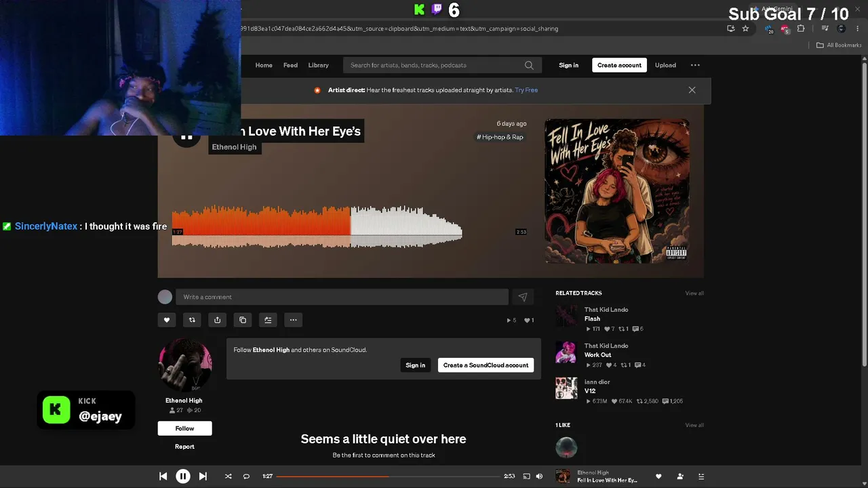Screen dimensions: 868x488
Task: Click the header Sign in button
Action: pos(568,65)
